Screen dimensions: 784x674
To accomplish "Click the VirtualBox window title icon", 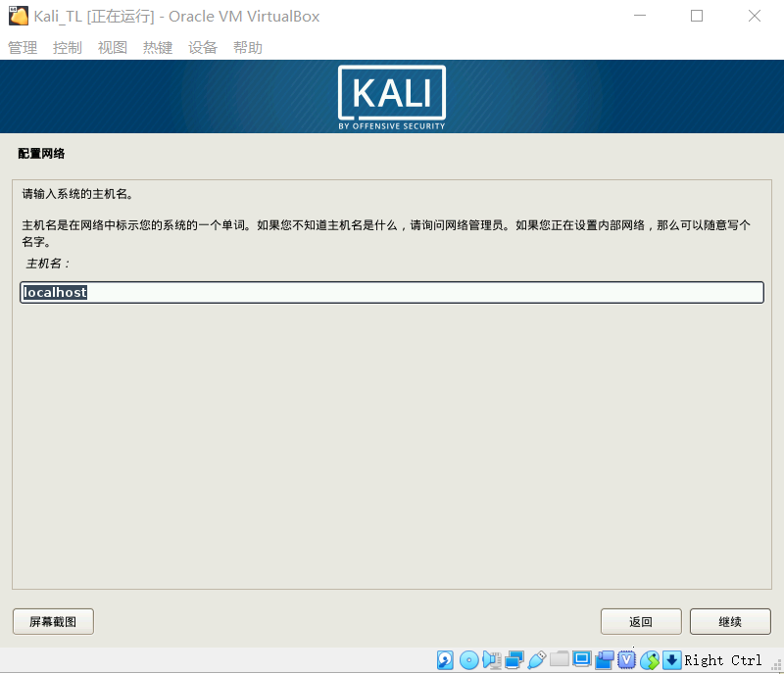I will click(x=19, y=16).
